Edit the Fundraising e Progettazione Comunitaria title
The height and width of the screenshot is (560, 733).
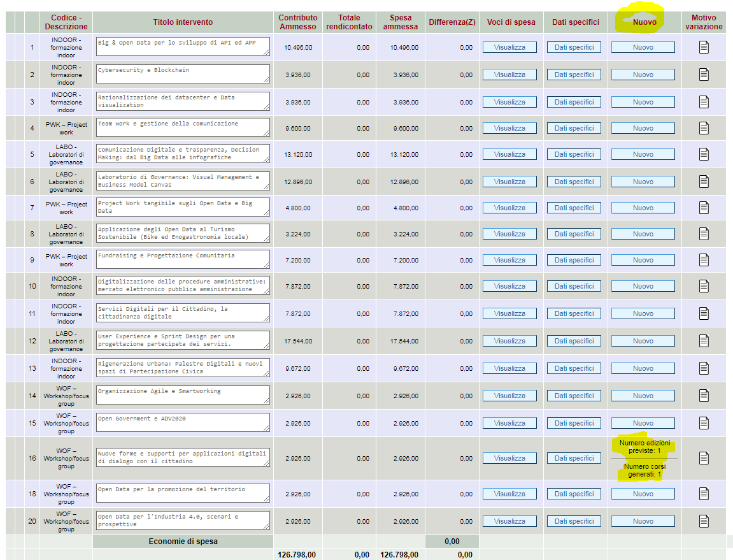pyautogui.click(x=183, y=259)
